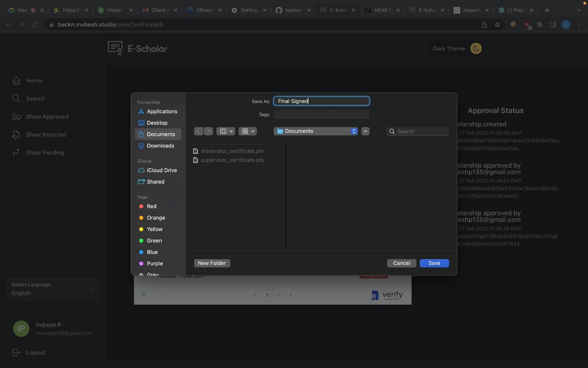Go to next page in document viewer
Image resolution: width=588 pixels, height=368 pixels.
(x=291, y=295)
